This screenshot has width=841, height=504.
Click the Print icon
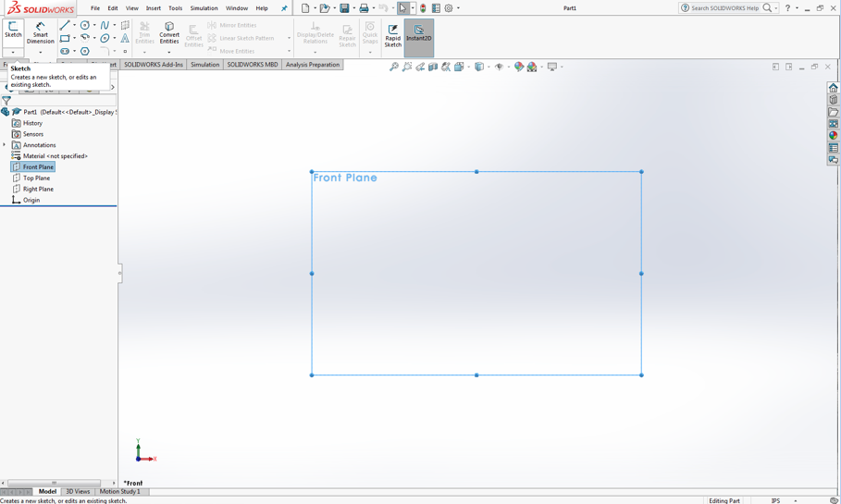(x=365, y=8)
